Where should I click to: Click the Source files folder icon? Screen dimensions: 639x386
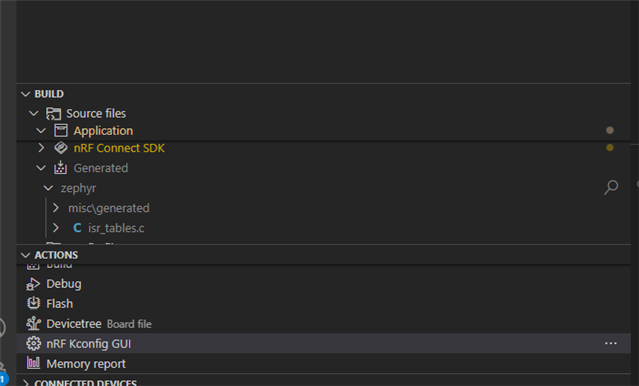(x=53, y=113)
